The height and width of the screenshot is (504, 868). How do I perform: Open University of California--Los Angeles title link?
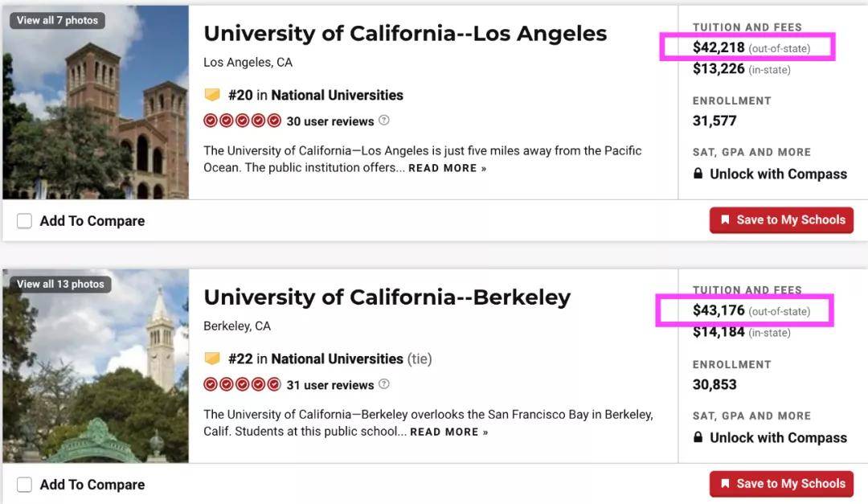click(x=405, y=34)
